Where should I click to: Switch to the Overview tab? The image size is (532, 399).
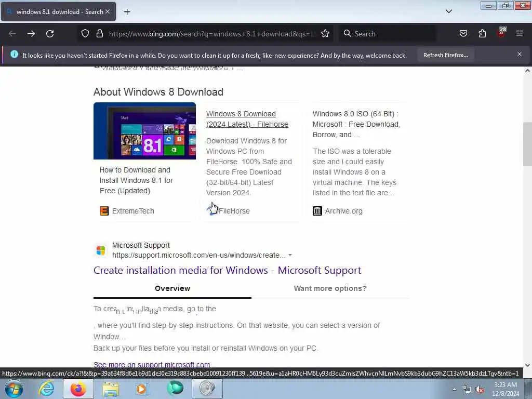tap(172, 288)
